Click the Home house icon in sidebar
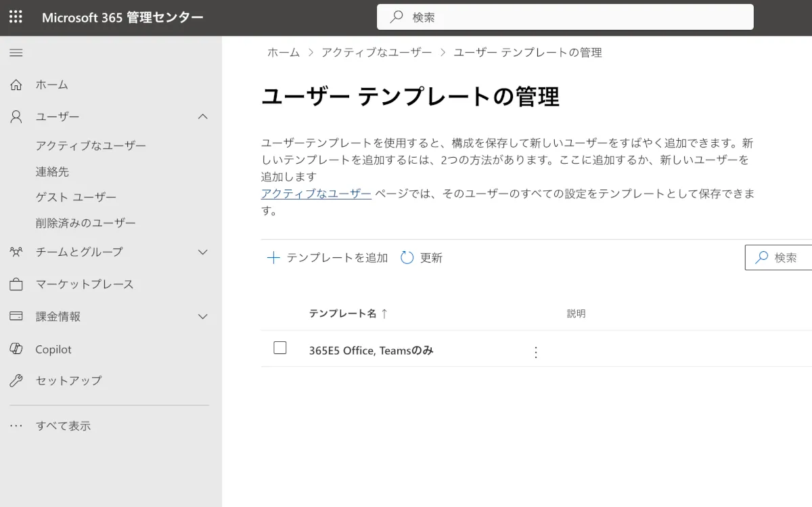 16,85
